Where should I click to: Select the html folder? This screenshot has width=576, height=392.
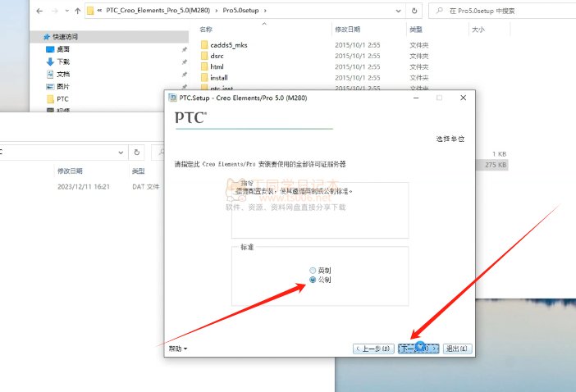[217, 66]
